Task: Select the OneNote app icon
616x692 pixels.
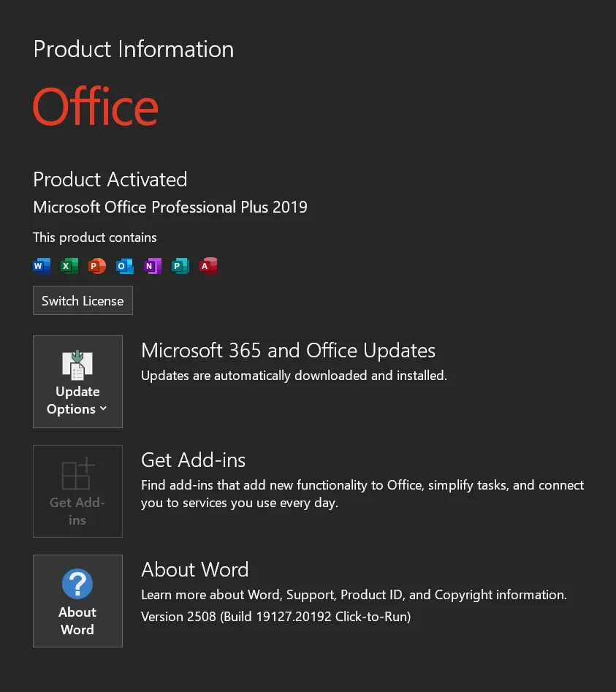Action: (x=153, y=266)
